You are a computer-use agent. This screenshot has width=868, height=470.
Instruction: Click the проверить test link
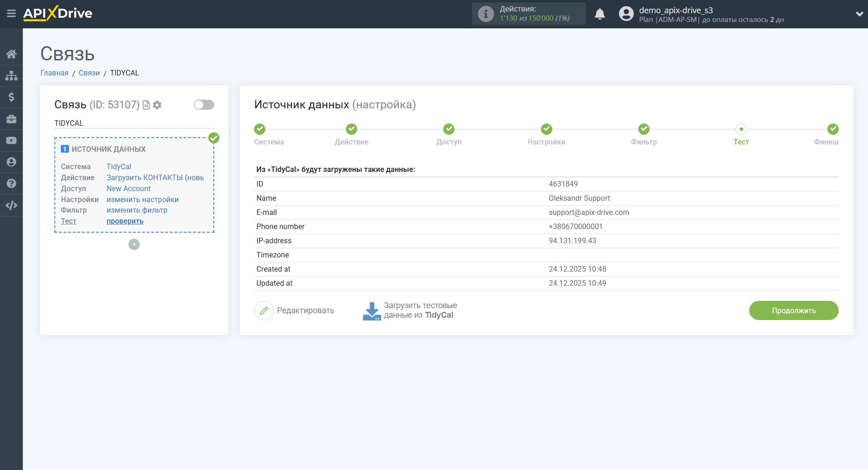(125, 221)
